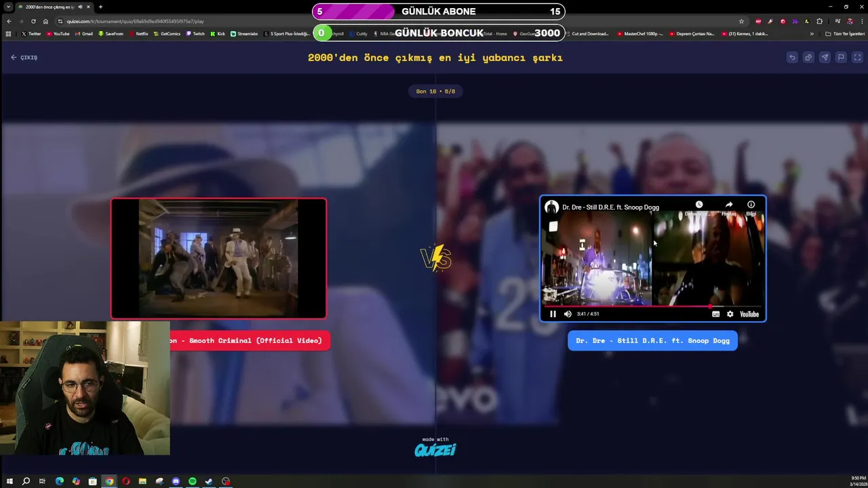Screen dimensions: 868x488
Task: Open the GetComics bookmark
Action: pyautogui.click(x=167, y=34)
